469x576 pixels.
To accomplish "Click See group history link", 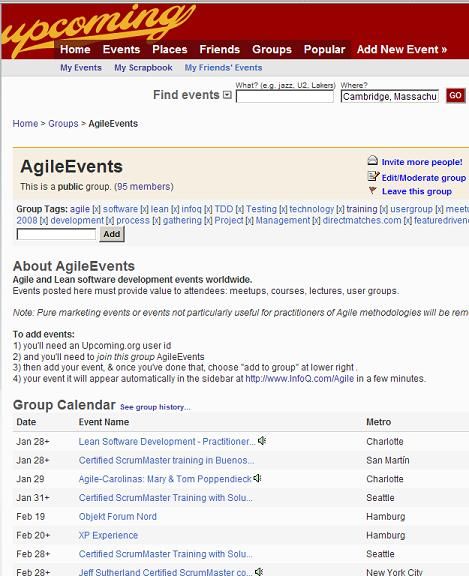I will 155,407.
